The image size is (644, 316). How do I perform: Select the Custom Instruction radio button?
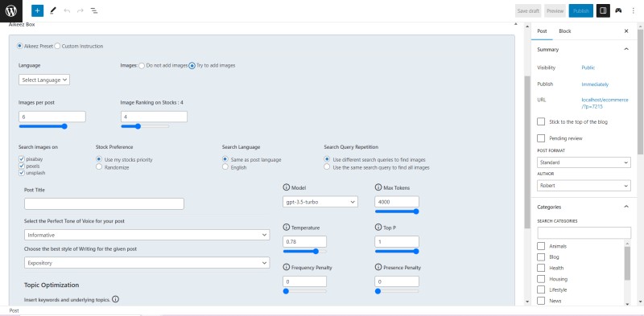[x=57, y=46]
